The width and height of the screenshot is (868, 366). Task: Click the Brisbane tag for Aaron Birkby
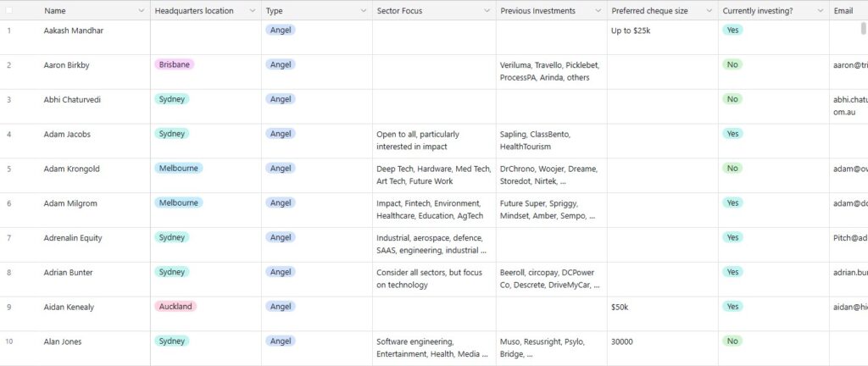click(x=175, y=64)
